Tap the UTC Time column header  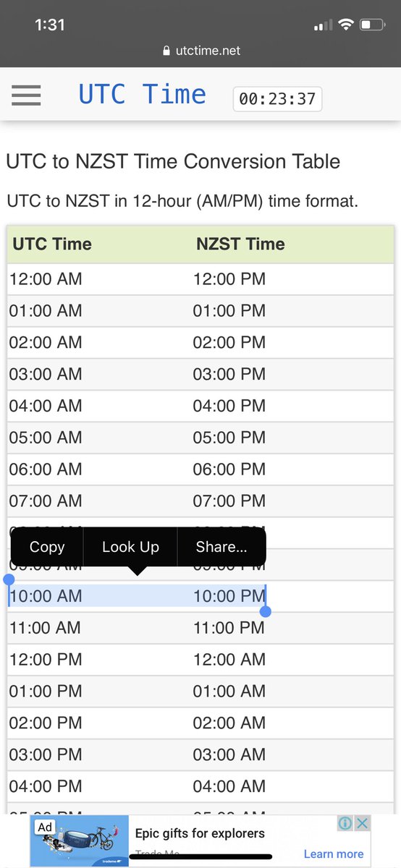click(x=52, y=244)
